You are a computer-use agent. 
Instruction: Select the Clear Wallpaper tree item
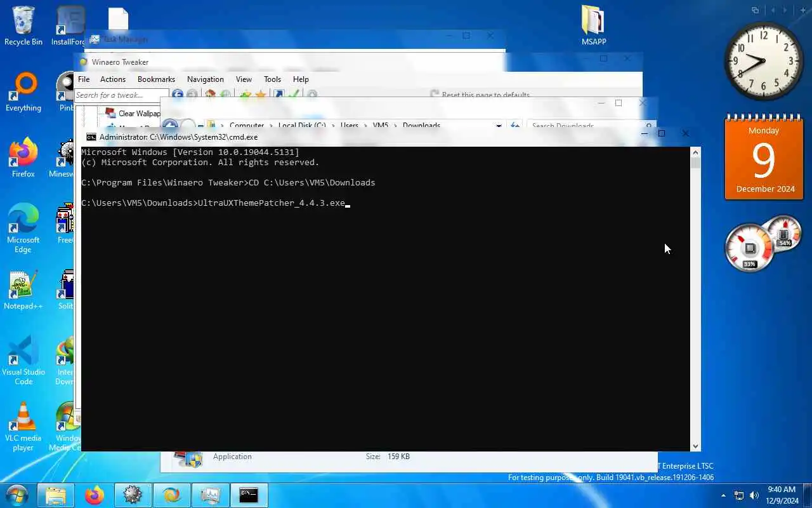(133, 114)
